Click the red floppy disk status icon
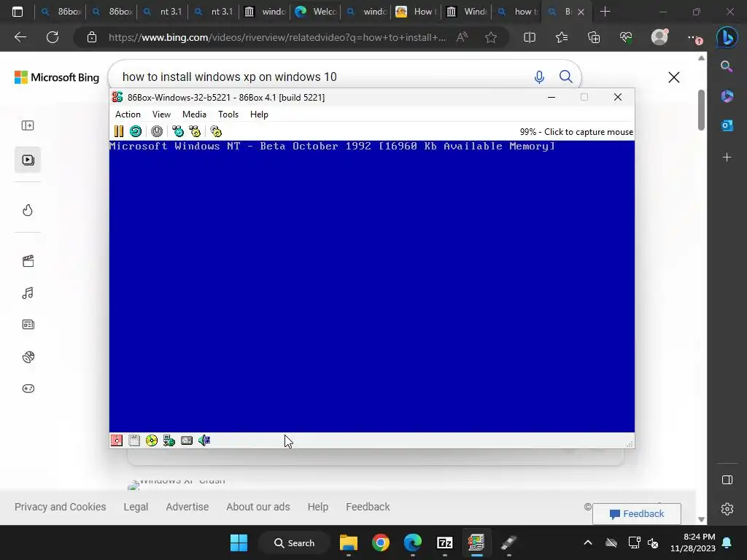747x560 pixels. [117, 440]
